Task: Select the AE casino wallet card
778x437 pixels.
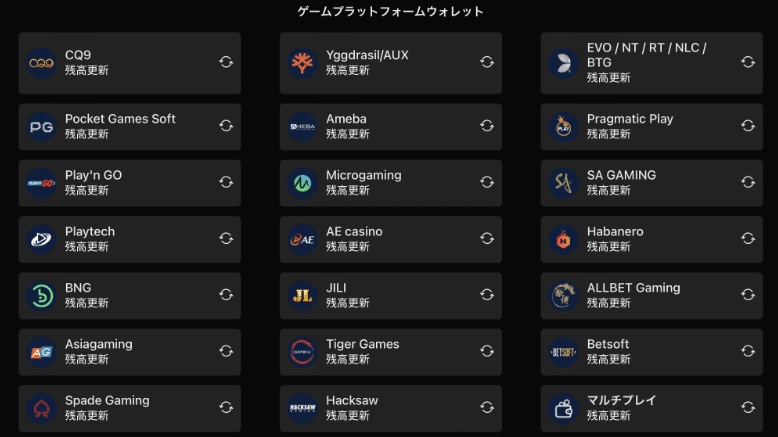Action: pyautogui.click(x=391, y=239)
